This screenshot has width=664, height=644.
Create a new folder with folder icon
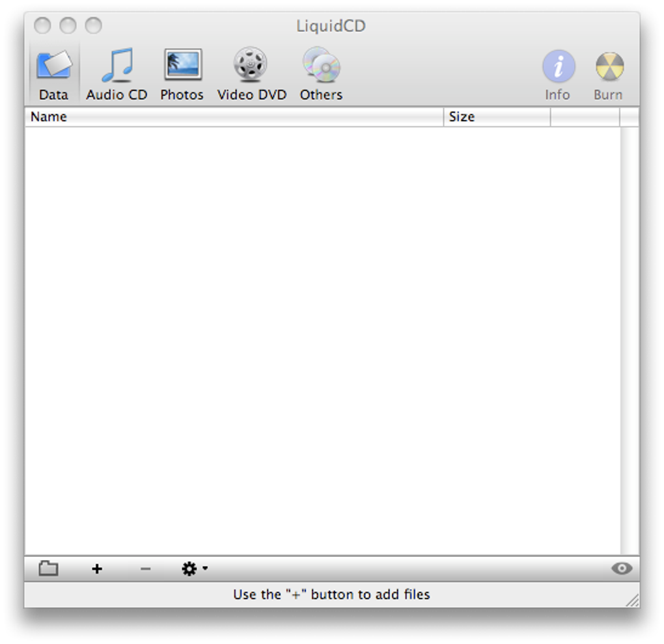[49, 569]
